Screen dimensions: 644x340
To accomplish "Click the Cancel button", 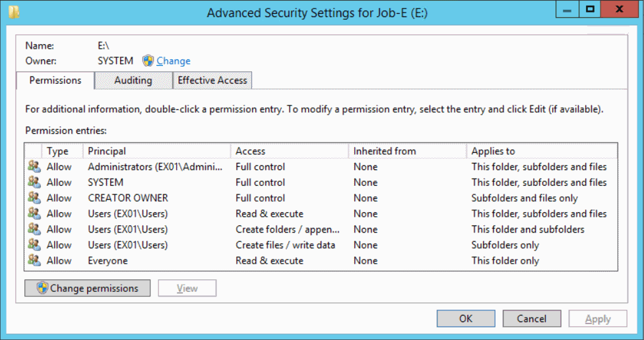I will pos(531,319).
